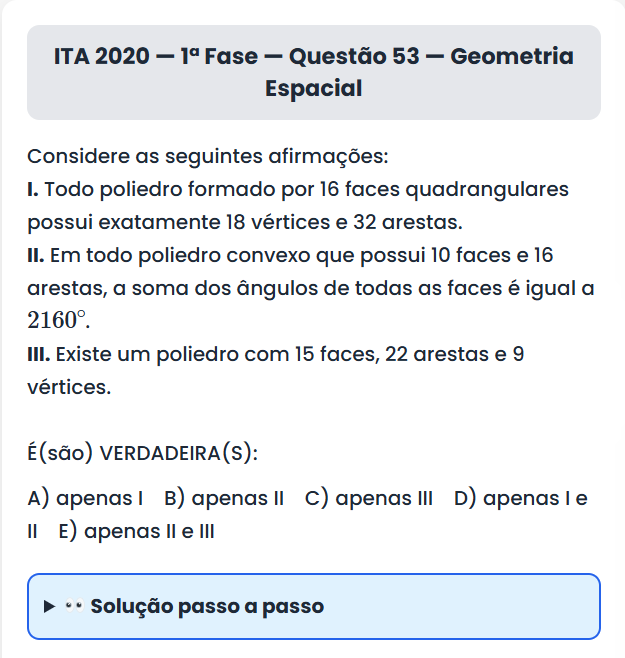Click the ITA 2020 Questão 53 header
The image size is (625, 658).
[313, 56]
